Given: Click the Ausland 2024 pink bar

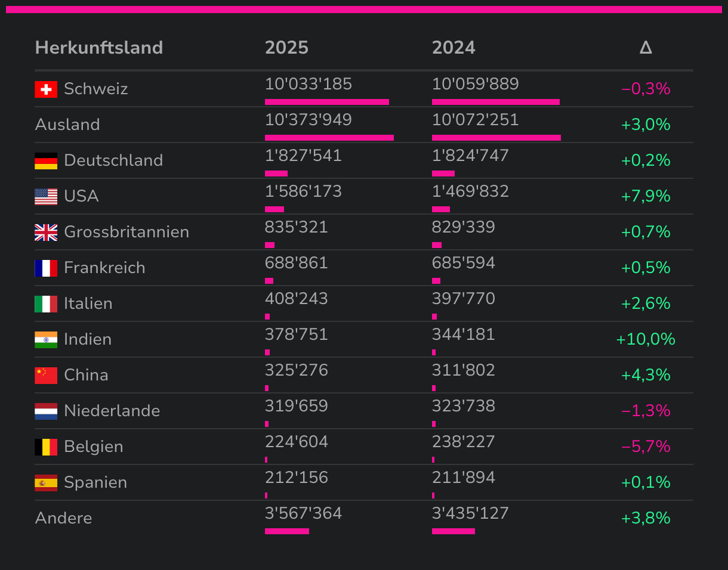Looking at the screenshot, I should click(x=496, y=138).
